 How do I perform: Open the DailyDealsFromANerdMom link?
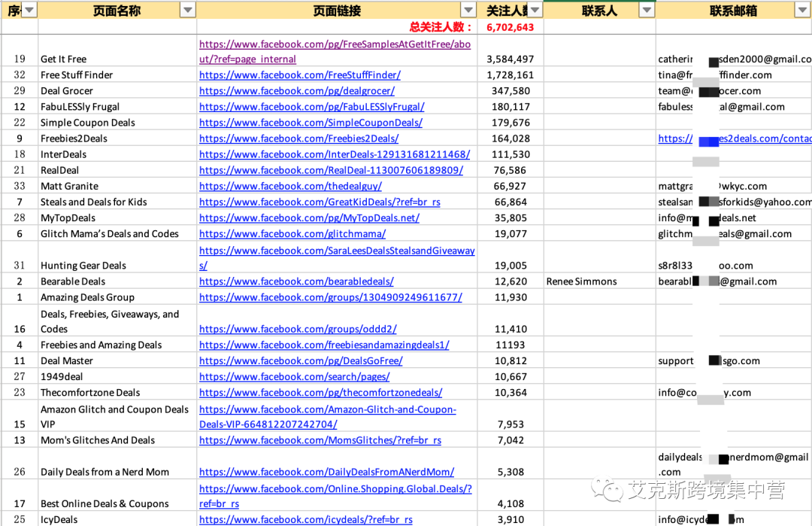point(327,472)
